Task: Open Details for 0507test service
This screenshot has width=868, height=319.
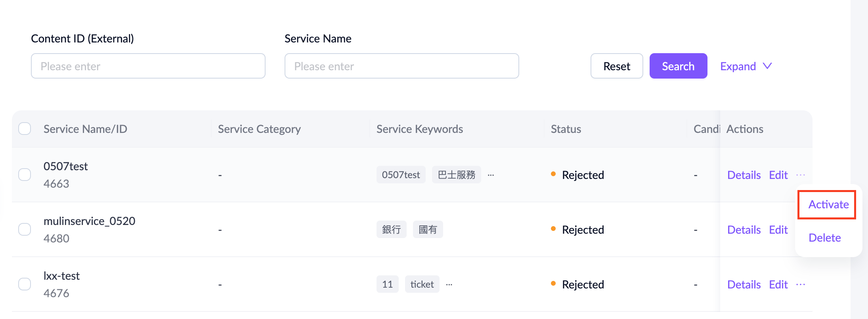Action: coord(744,175)
